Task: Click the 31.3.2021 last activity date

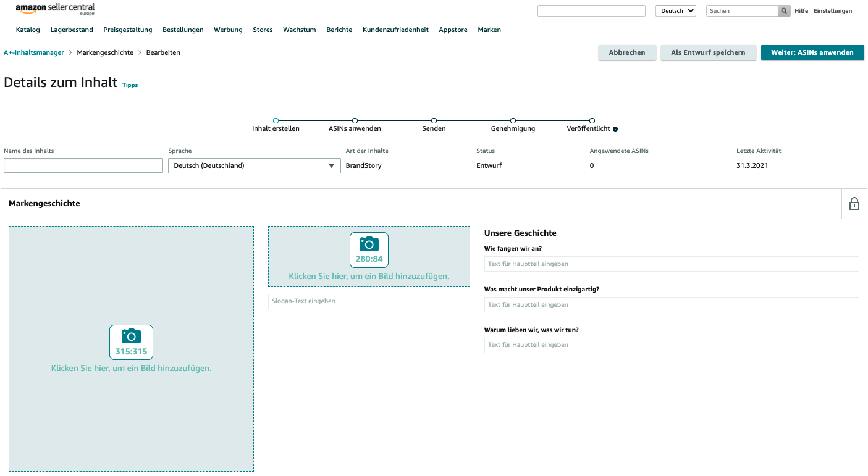Action: pyautogui.click(x=752, y=165)
